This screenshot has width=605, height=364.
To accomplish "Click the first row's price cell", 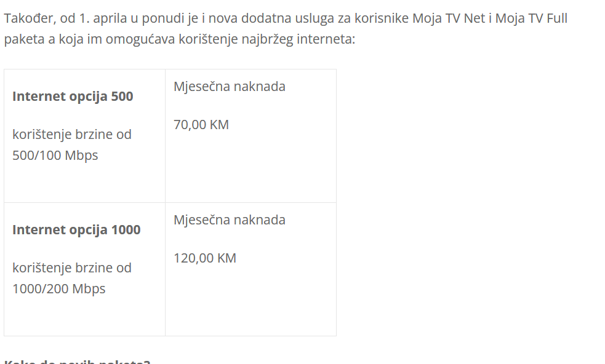I will tap(250, 136).
